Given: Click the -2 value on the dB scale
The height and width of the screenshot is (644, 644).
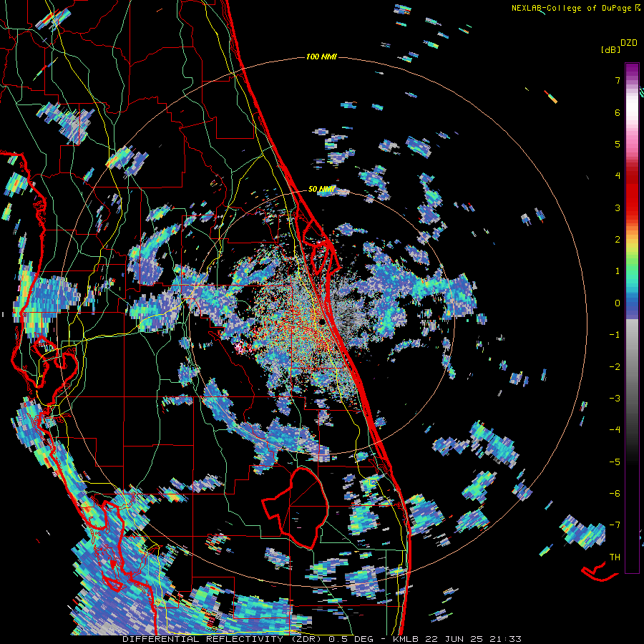Looking at the screenshot, I should click(615, 366).
